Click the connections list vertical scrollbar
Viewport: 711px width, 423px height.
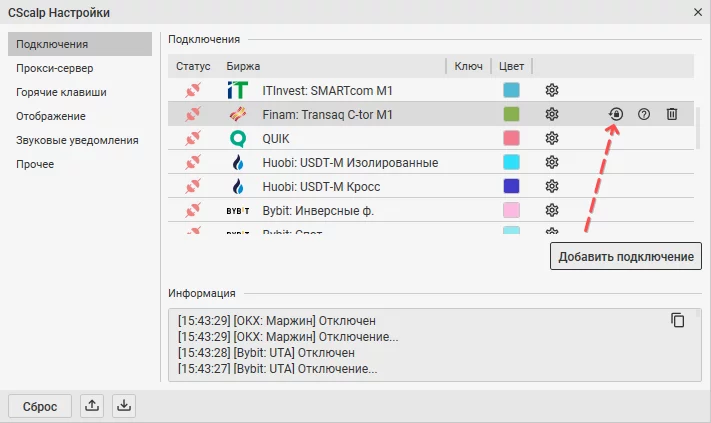698,128
